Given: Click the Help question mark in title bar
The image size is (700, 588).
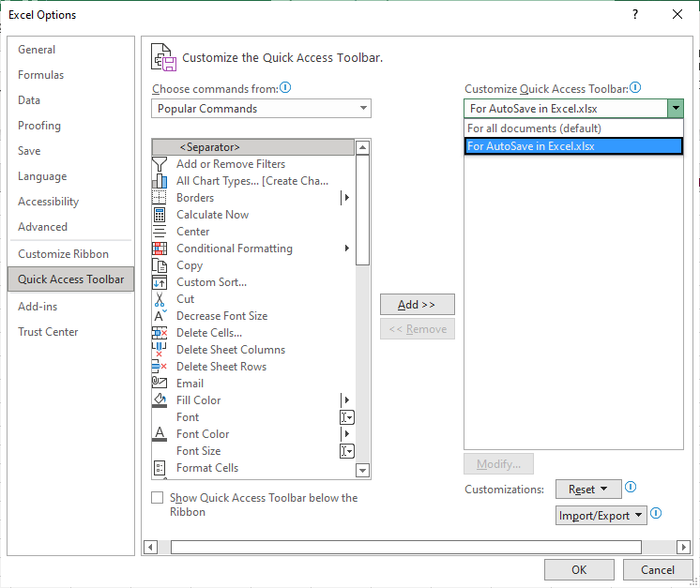Looking at the screenshot, I should pos(635,14).
